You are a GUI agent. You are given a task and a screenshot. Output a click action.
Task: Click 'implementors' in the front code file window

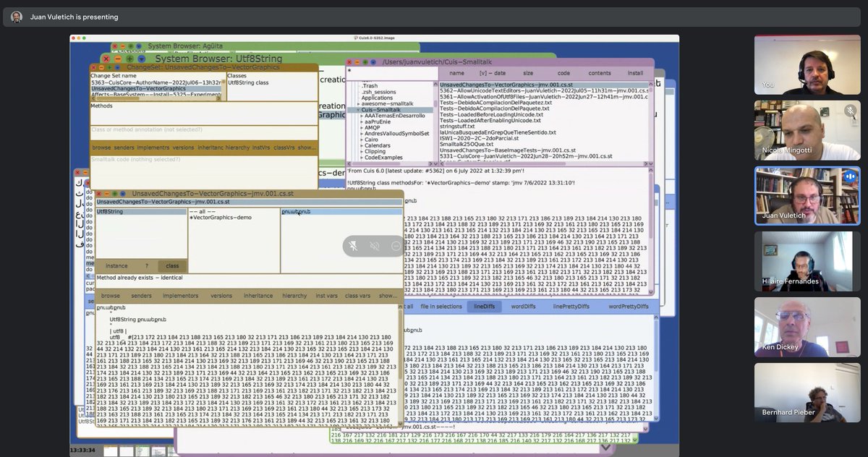[180, 296]
